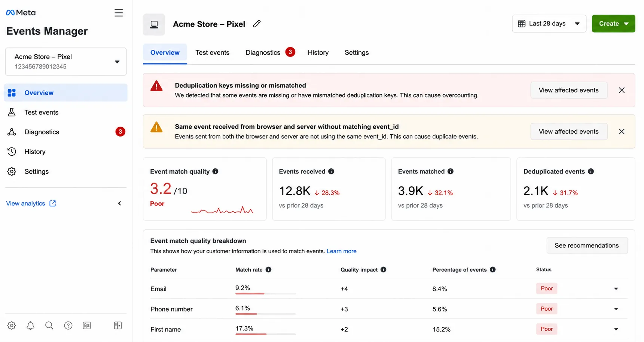Open the Create dropdown button

pyautogui.click(x=613, y=24)
